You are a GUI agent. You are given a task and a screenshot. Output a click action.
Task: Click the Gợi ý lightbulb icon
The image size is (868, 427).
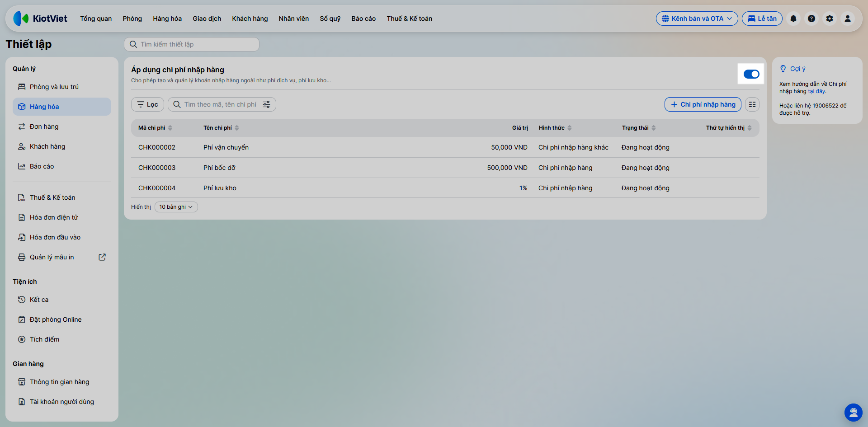pos(783,69)
